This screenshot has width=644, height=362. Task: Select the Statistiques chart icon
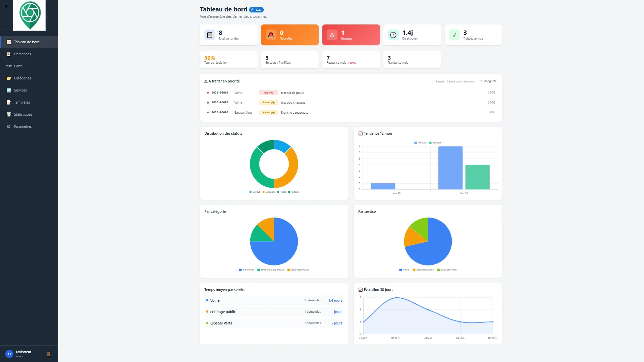click(9, 114)
